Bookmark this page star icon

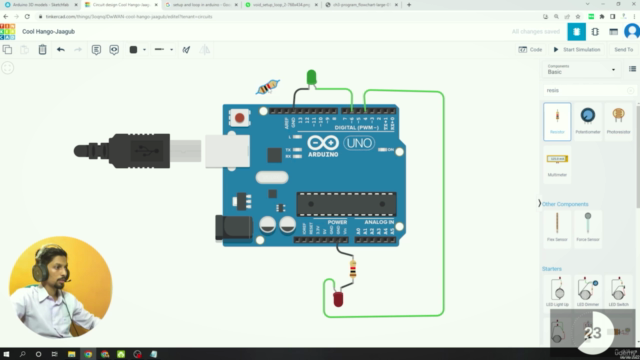(578, 17)
